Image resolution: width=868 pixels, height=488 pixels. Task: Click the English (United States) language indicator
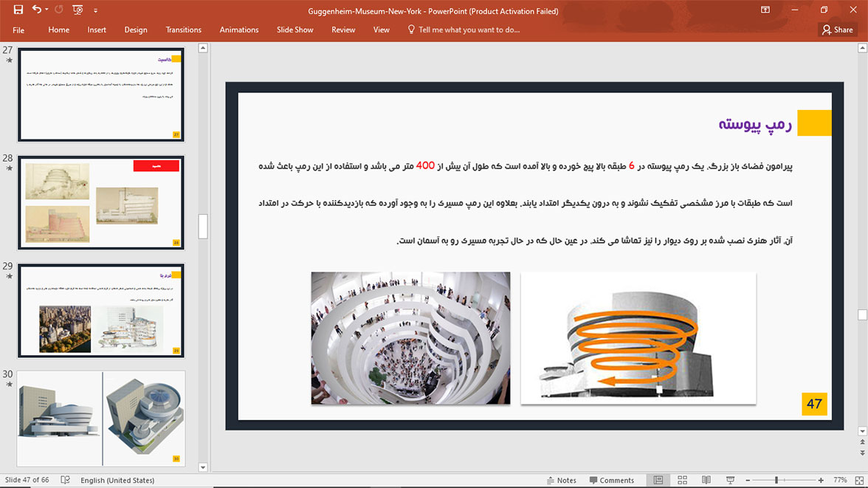pos(117,480)
